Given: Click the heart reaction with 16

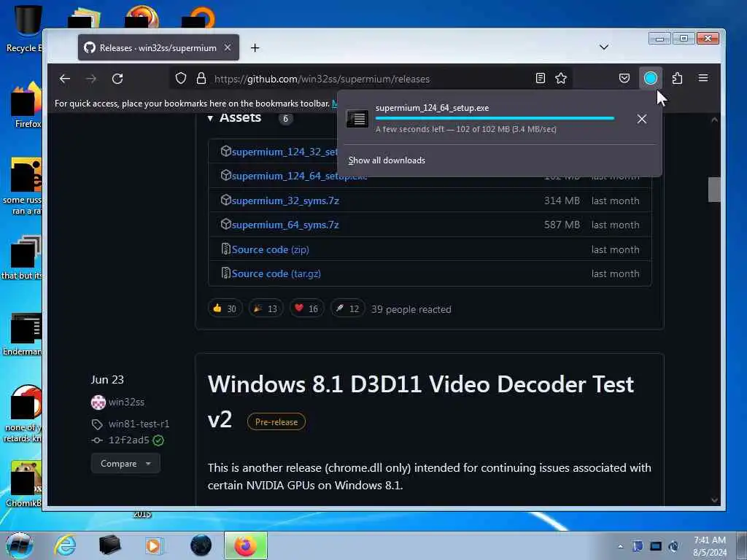Looking at the screenshot, I should [x=307, y=308].
